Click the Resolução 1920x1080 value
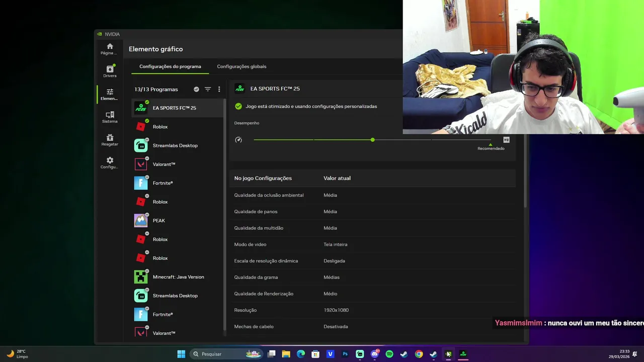The image size is (644, 362). tap(336, 310)
